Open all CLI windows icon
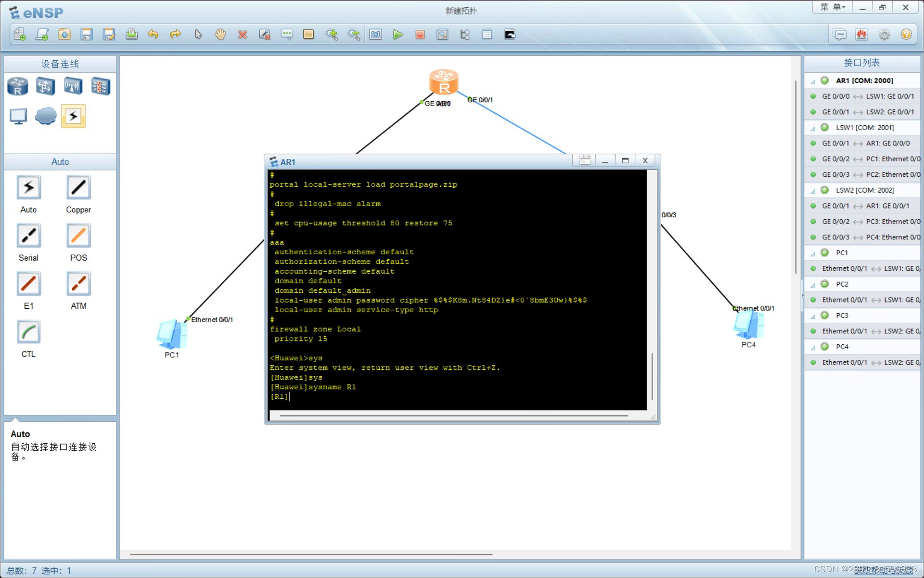924x578 pixels. 510,34
